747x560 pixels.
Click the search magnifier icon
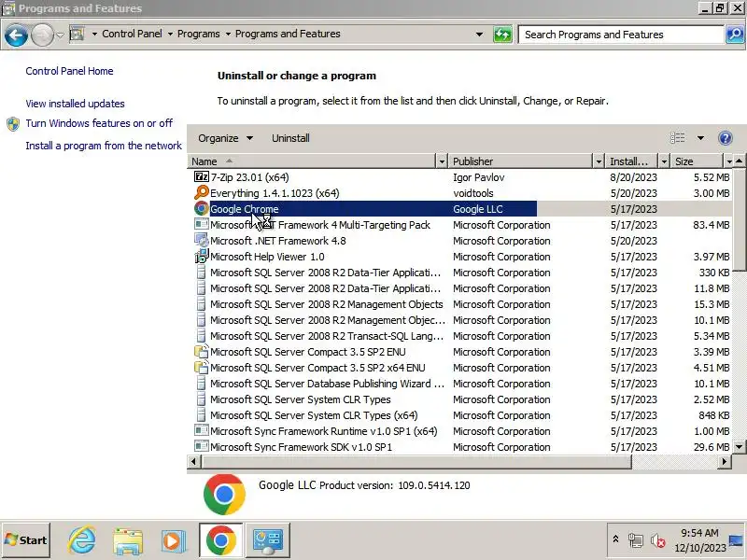point(735,35)
